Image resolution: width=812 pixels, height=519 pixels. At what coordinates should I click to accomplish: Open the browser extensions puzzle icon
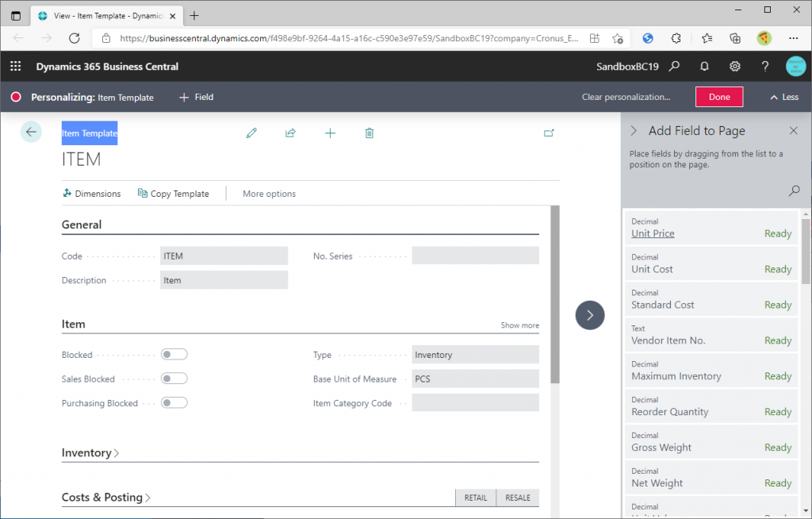(676, 38)
